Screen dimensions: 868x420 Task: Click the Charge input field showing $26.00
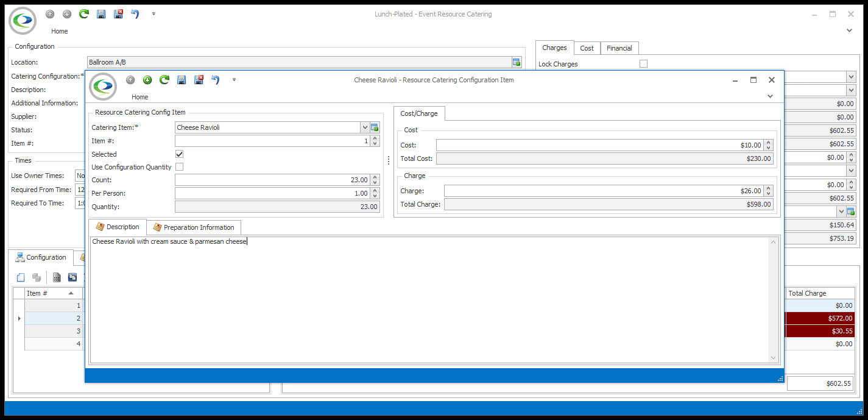[604, 191]
